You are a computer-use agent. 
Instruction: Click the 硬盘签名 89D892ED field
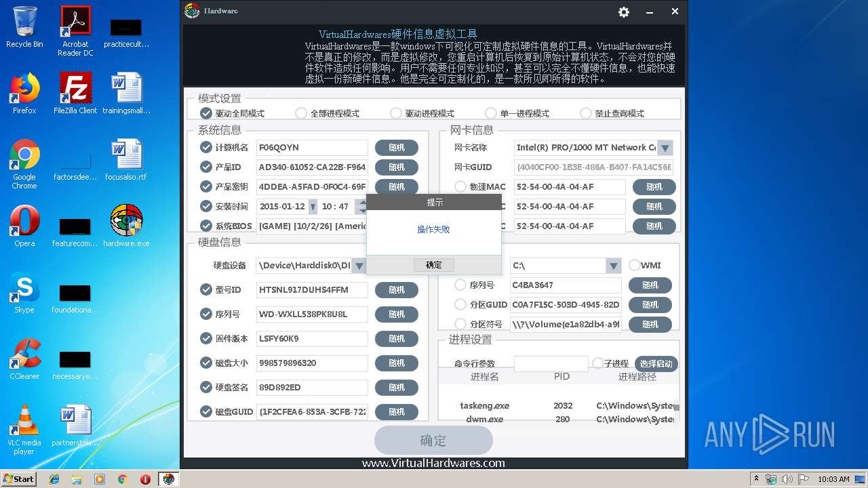click(312, 388)
